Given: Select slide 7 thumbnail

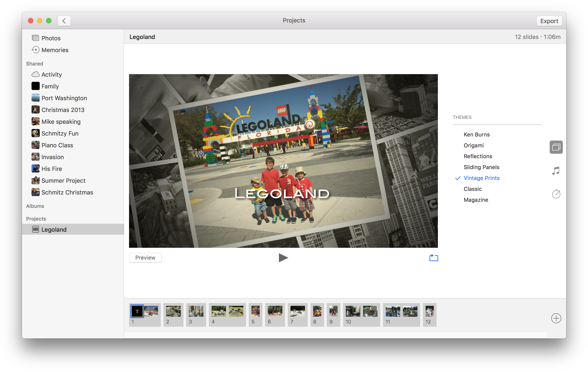Looking at the screenshot, I should point(298,311).
